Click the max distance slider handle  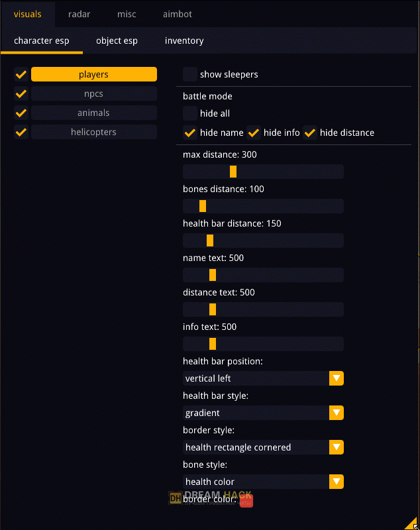point(233,172)
